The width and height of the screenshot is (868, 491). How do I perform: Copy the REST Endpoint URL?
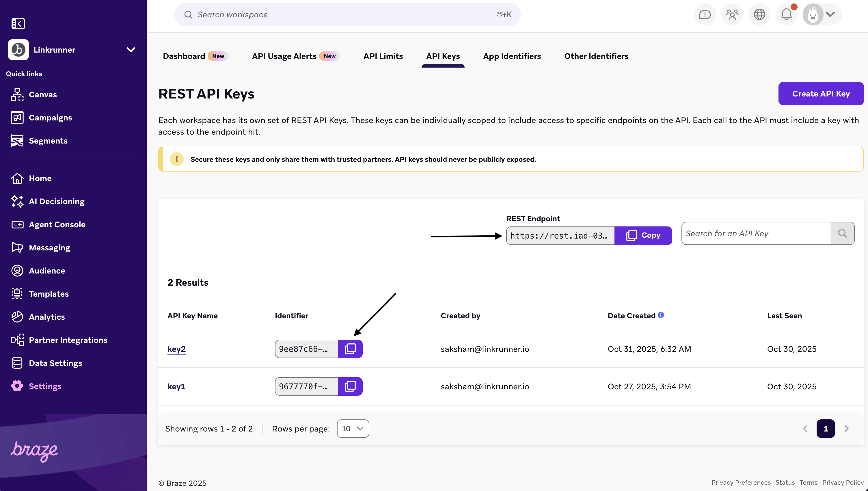643,235
